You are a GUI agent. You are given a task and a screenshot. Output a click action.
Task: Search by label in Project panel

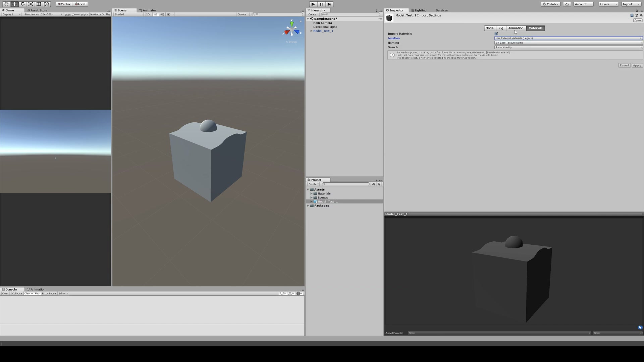(x=379, y=184)
